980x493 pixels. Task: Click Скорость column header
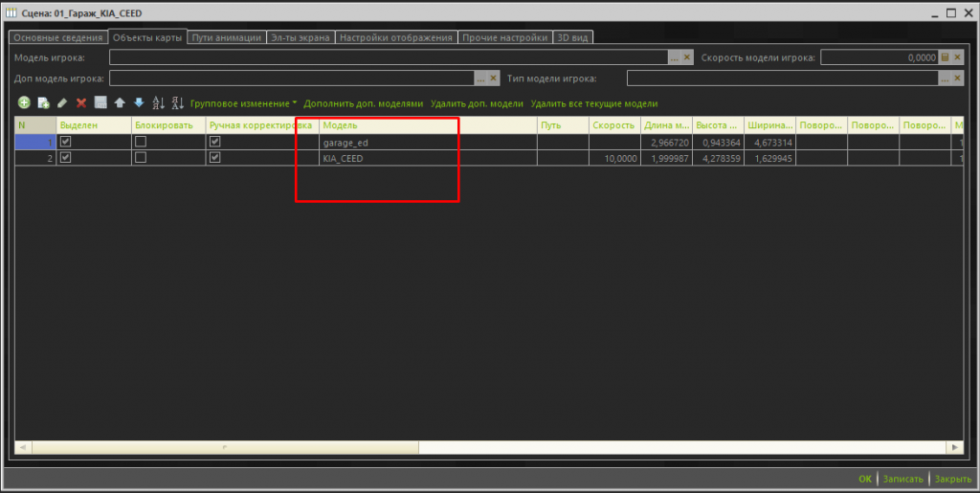[614, 125]
